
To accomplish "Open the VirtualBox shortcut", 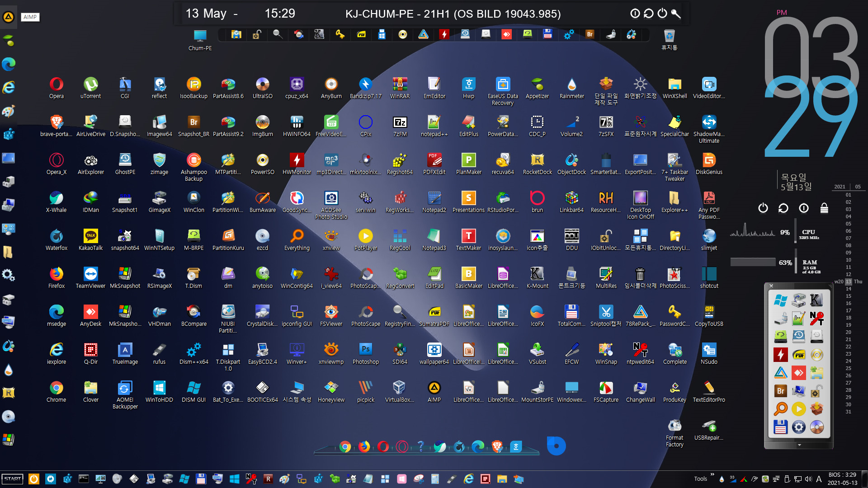I will [x=400, y=391].
